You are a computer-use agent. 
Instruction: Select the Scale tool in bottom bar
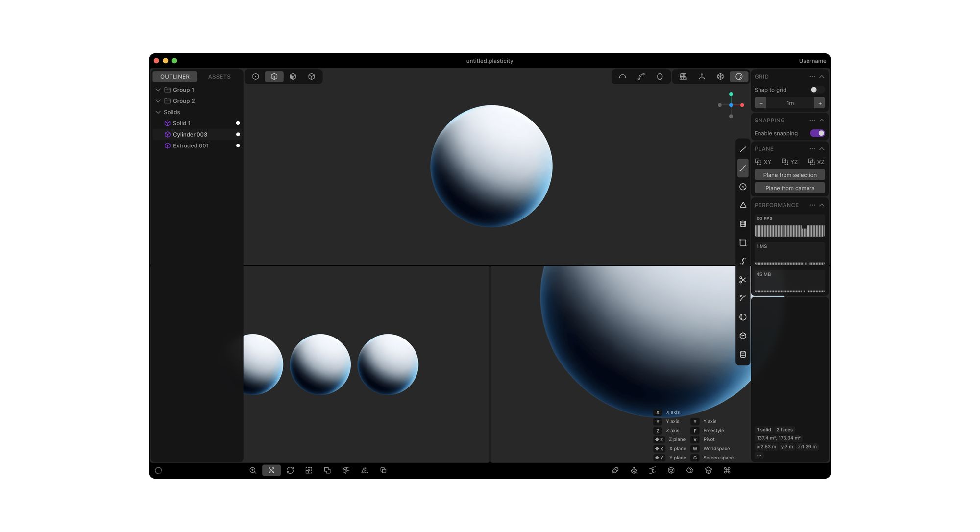point(309,470)
